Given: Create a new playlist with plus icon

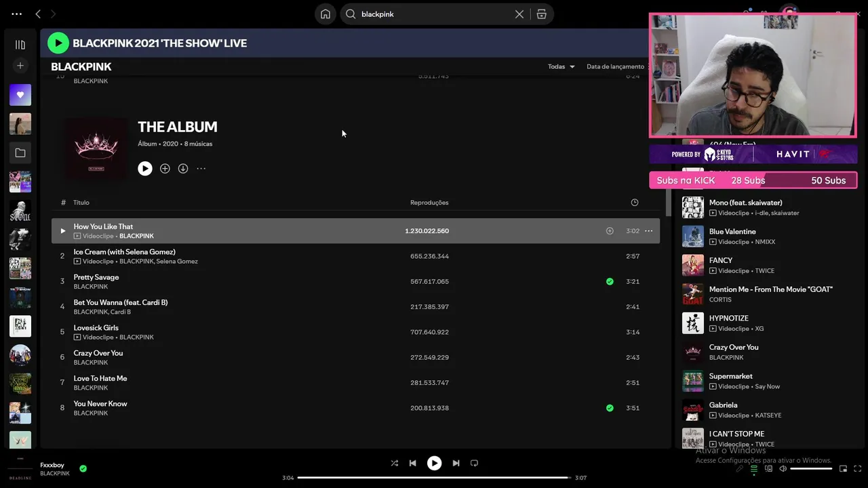Looking at the screenshot, I should coord(20,66).
